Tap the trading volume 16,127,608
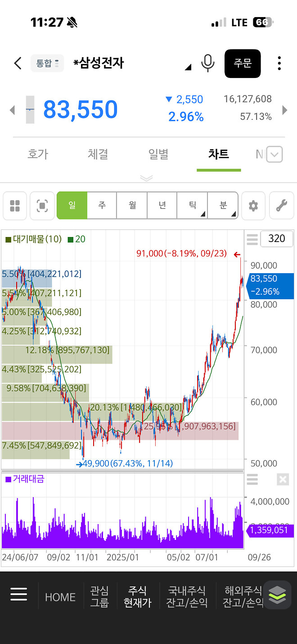 tap(247, 99)
